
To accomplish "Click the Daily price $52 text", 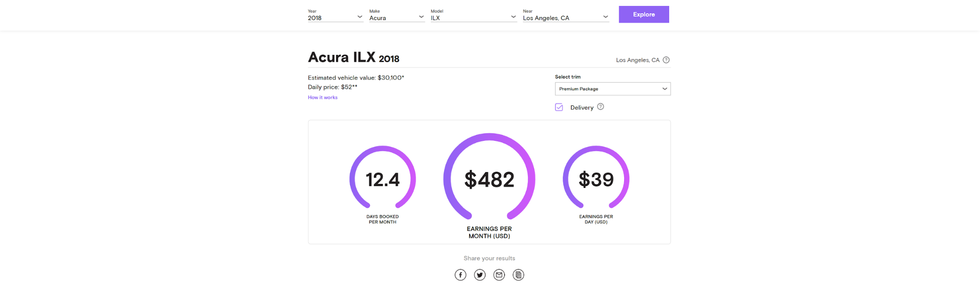I will [x=332, y=87].
